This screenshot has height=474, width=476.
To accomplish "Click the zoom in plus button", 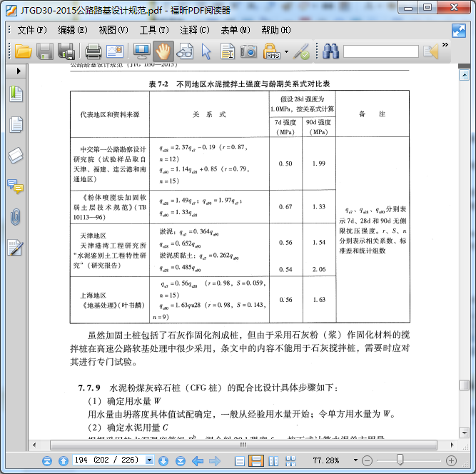I will coord(451,461).
